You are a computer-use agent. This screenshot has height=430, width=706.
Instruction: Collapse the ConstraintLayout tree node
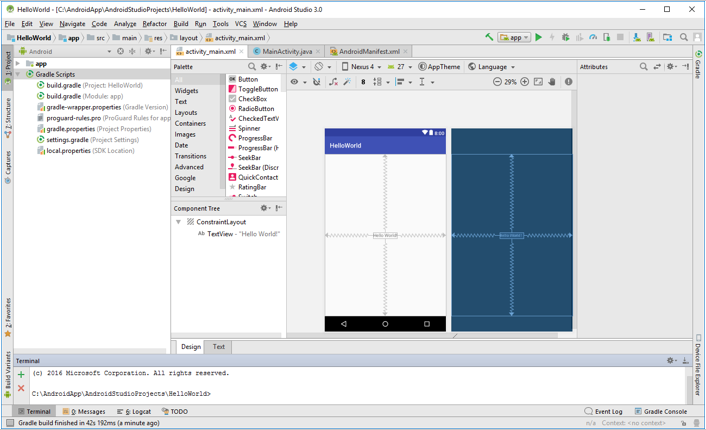tap(178, 222)
